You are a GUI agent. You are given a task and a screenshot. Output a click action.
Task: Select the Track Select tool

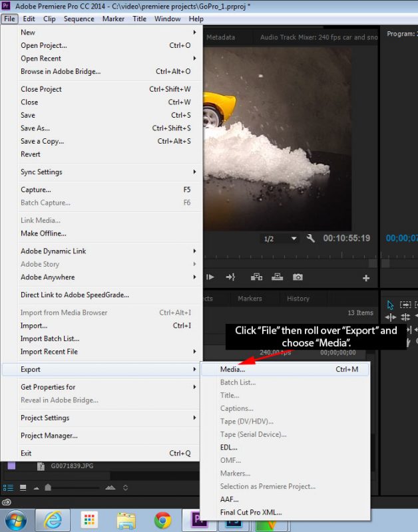click(x=405, y=305)
